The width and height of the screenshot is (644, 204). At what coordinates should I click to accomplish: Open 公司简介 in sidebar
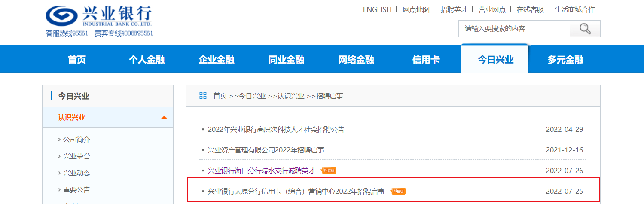[x=76, y=140]
